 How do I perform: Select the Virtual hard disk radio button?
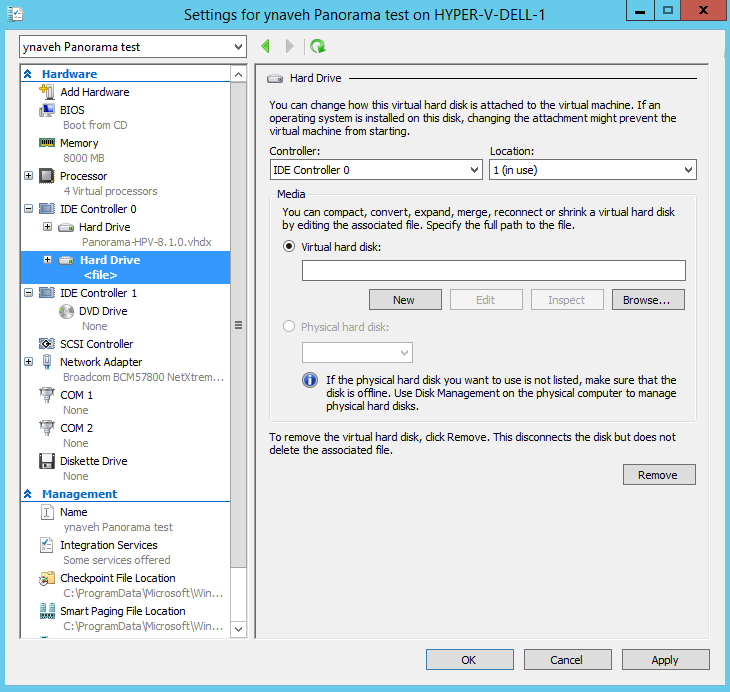click(290, 245)
